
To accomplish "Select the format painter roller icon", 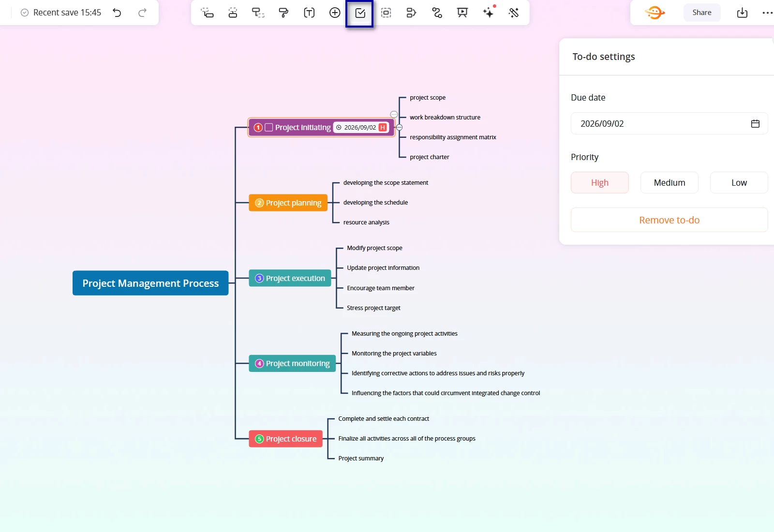I will [x=284, y=13].
